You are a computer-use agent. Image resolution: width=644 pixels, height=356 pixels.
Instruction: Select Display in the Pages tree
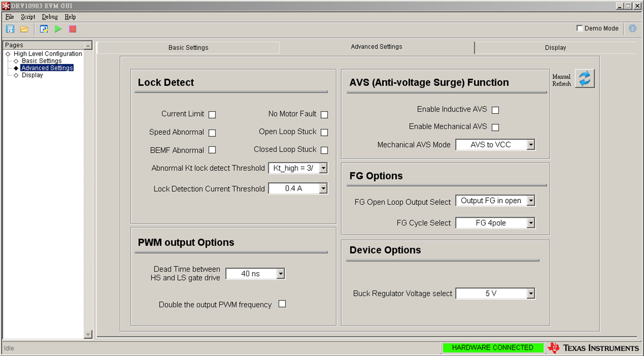point(32,75)
